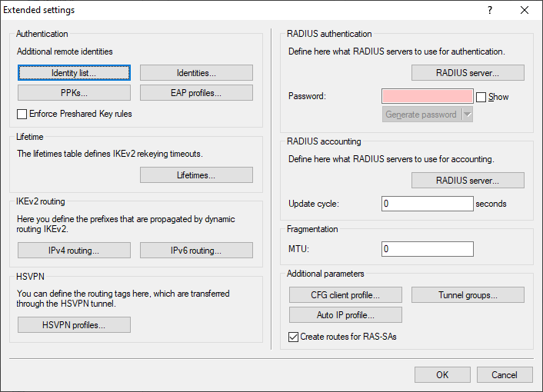Click the help question mark icon
Screen dimensions: 543x392
point(490,11)
